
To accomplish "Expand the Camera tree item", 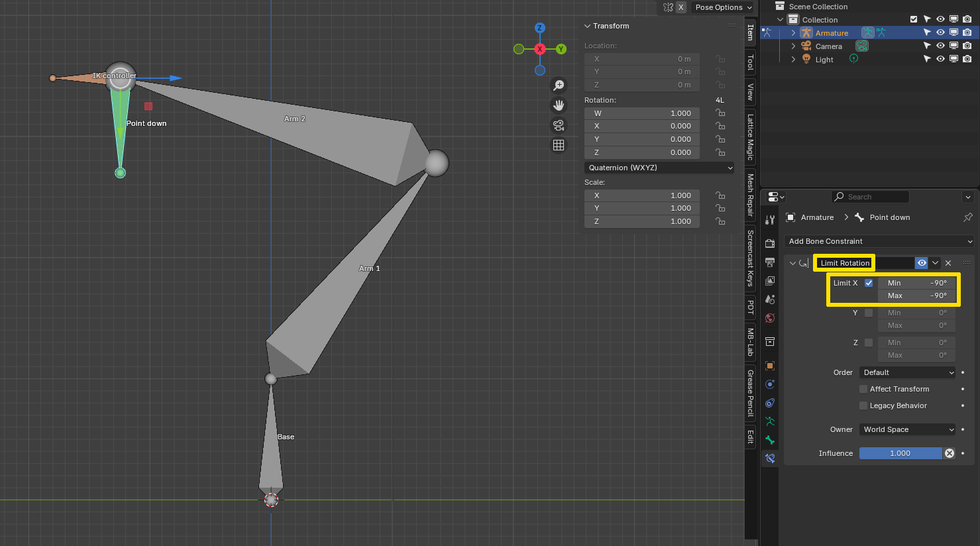I will [x=793, y=46].
